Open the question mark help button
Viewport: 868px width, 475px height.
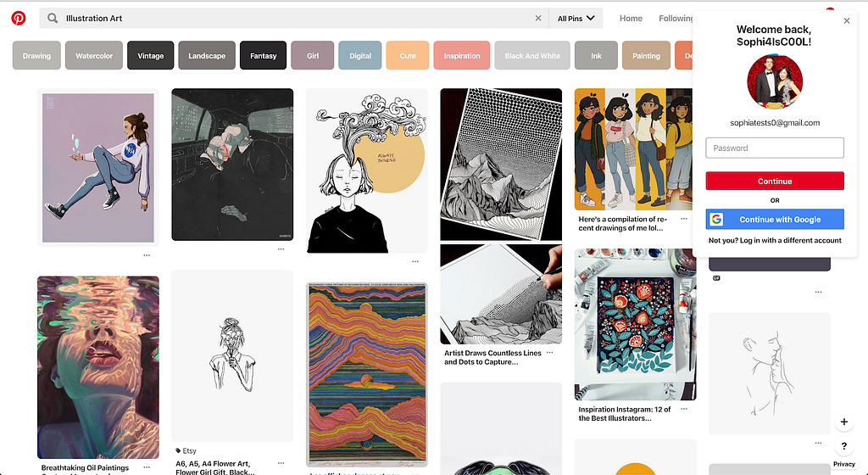coord(843,446)
